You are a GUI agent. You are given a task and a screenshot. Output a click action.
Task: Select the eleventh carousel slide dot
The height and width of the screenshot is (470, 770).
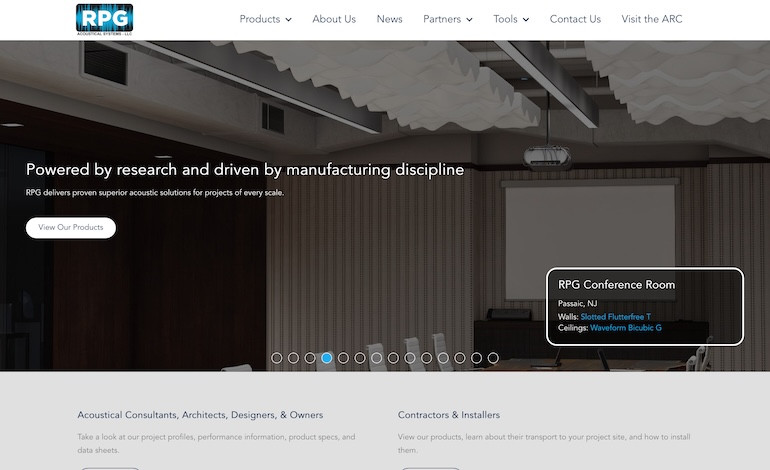tap(443, 358)
